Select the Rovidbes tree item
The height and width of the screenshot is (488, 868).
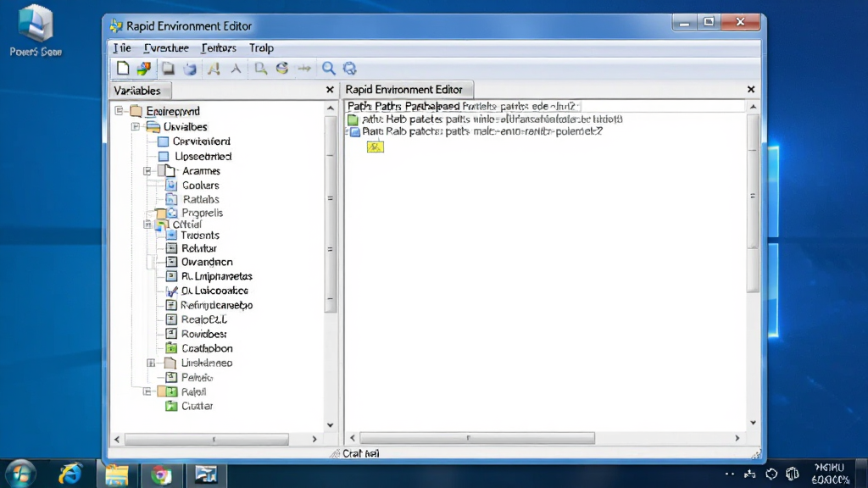[203, 334]
